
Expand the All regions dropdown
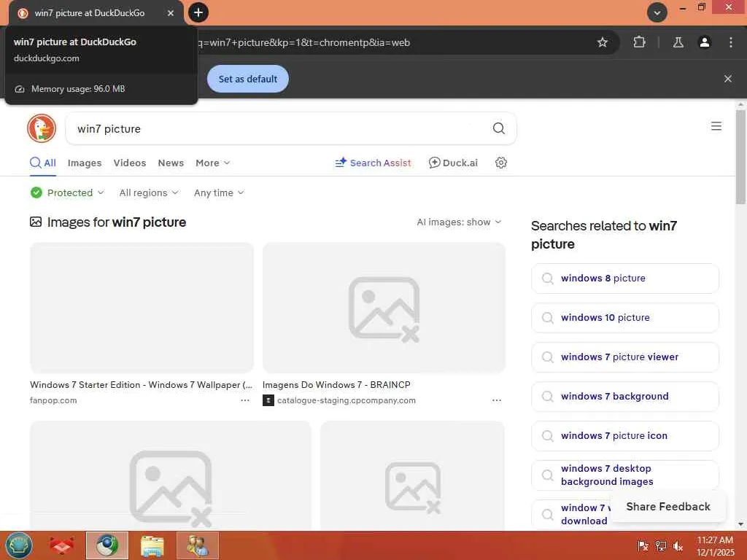pos(149,192)
